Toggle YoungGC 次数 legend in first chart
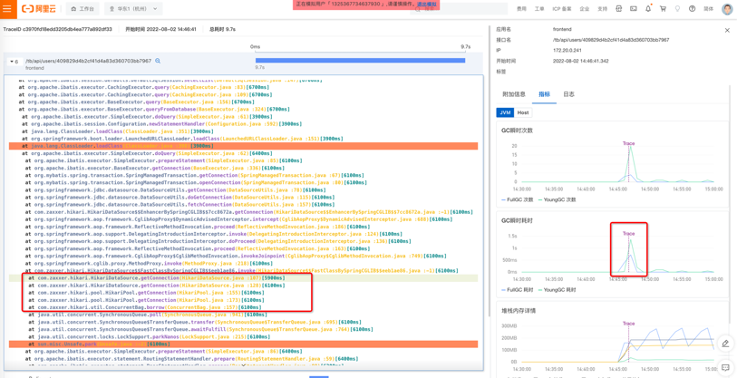The image size is (738, 378). (557, 200)
